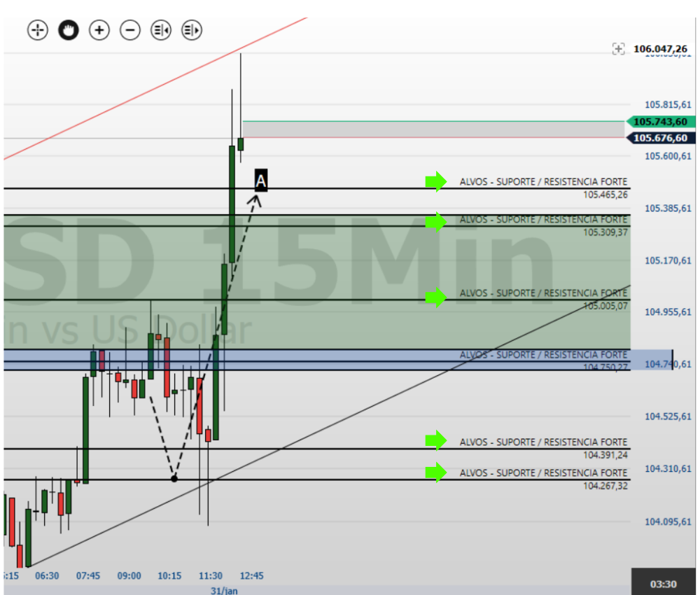
Task: Click the 105.005,07 level value
Action: pyautogui.click(x=605, y=306)
